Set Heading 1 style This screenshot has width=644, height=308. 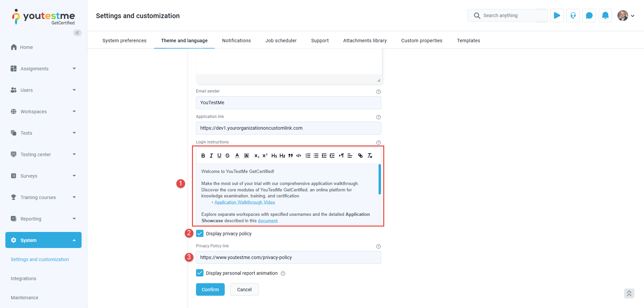pyautogui.click(x=274, y=156)
